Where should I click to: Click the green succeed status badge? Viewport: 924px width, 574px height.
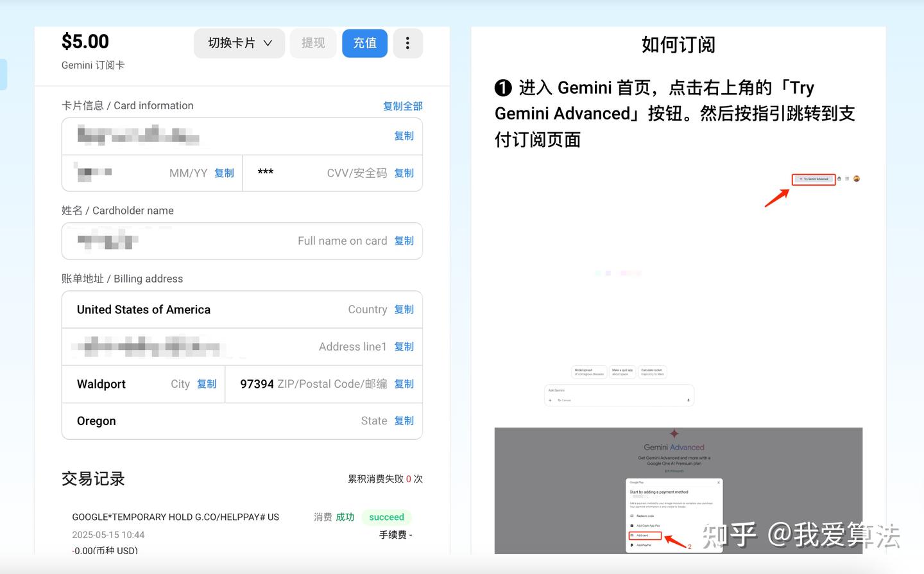(386, 517)
